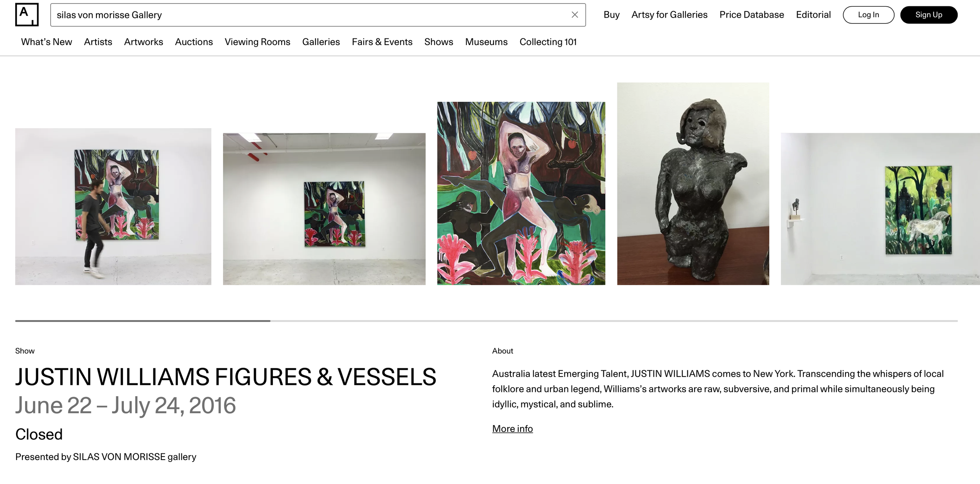Image resolution: width=980 pixels, height=484 pixels.
Task: Click the More info link
Action: pyautogui.click(x=512, y=429)
